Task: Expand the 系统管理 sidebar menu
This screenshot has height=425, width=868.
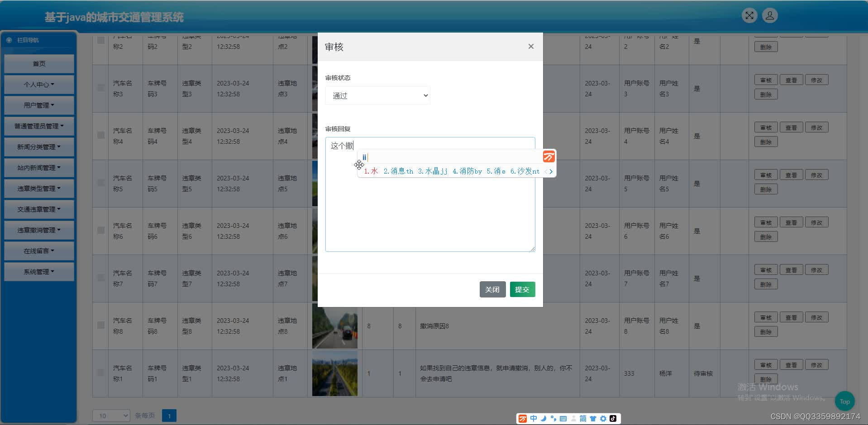Action: [39, 272]
